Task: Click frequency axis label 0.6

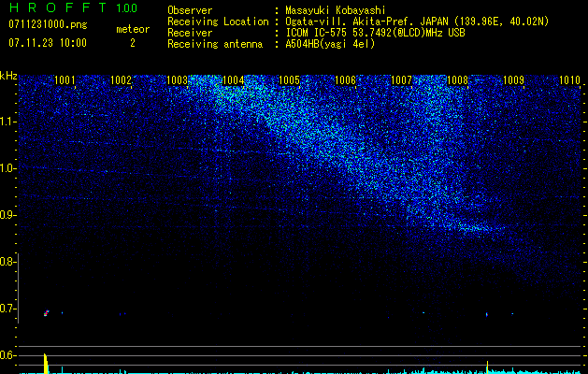Action: pyautogui.click(x=7, y=355)
